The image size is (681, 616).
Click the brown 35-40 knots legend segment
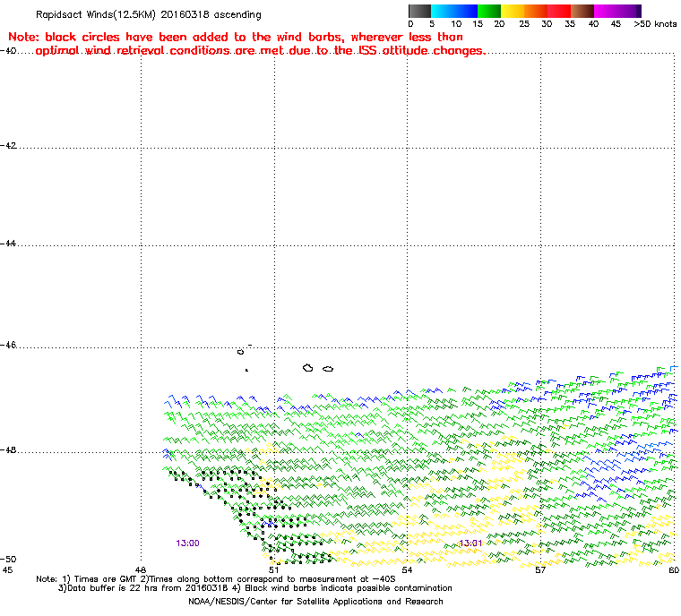pos(582,11)
